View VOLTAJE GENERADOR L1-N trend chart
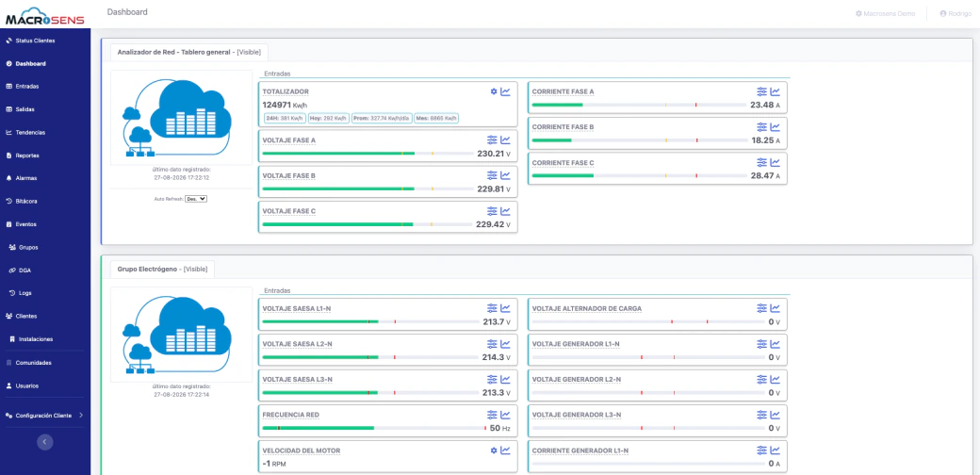Viewport: 980px width, 475px height. tap(775, 344)
